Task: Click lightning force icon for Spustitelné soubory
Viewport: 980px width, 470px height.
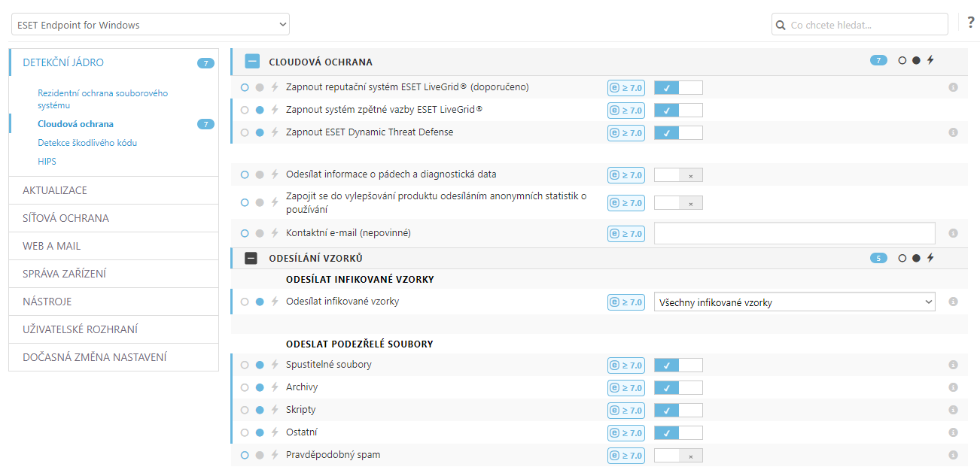Action: pos(275,365)
